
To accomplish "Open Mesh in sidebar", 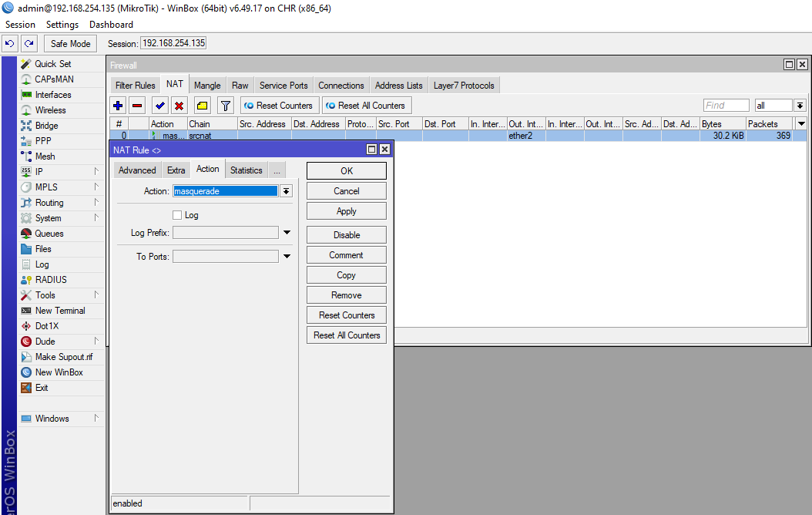I will [x=45, y=157].
